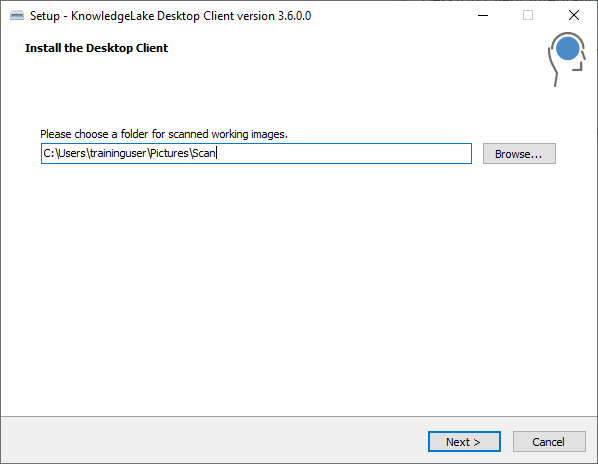Cancel the Desktop Client setup
The image size is (598, 464).
tap(549, 442)
